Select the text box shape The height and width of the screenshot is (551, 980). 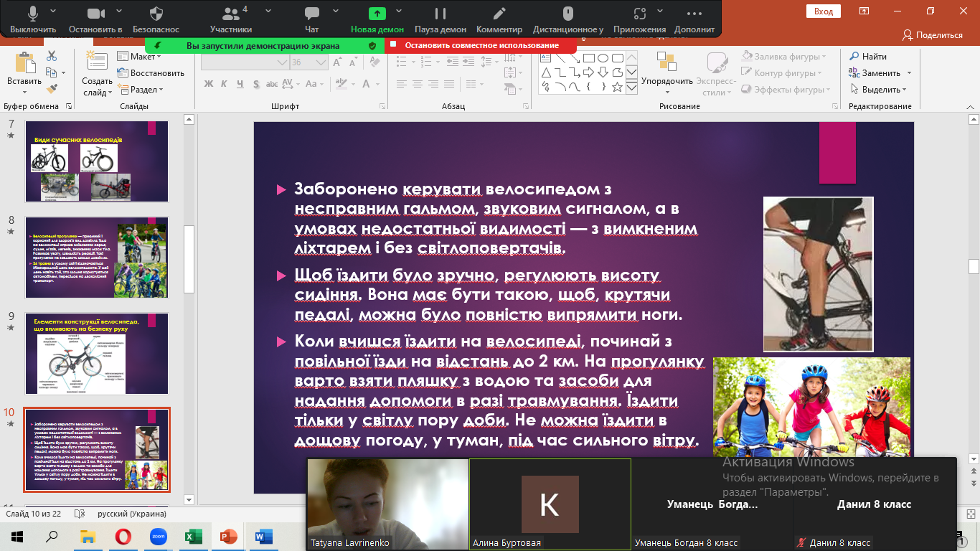[x=546, y=58]
